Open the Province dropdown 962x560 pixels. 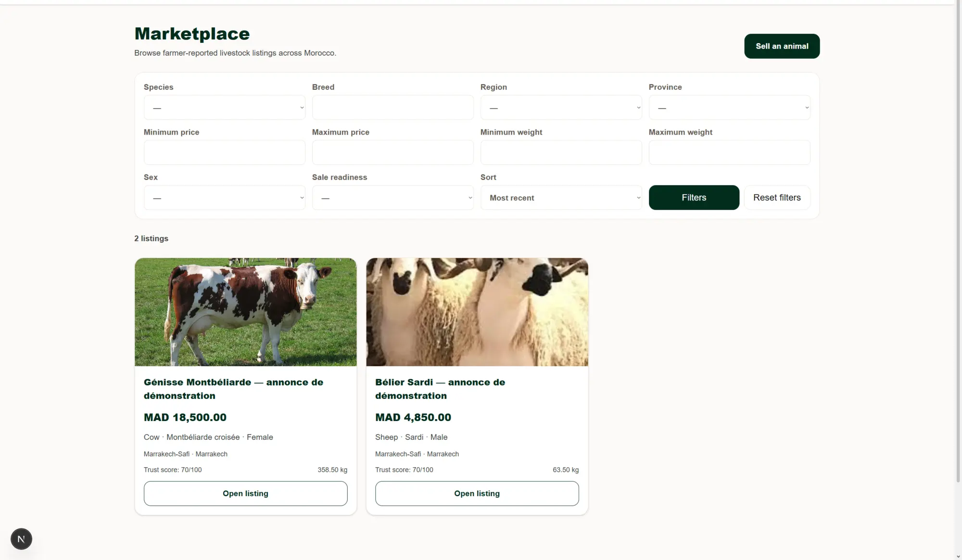[x=729, y=107]
